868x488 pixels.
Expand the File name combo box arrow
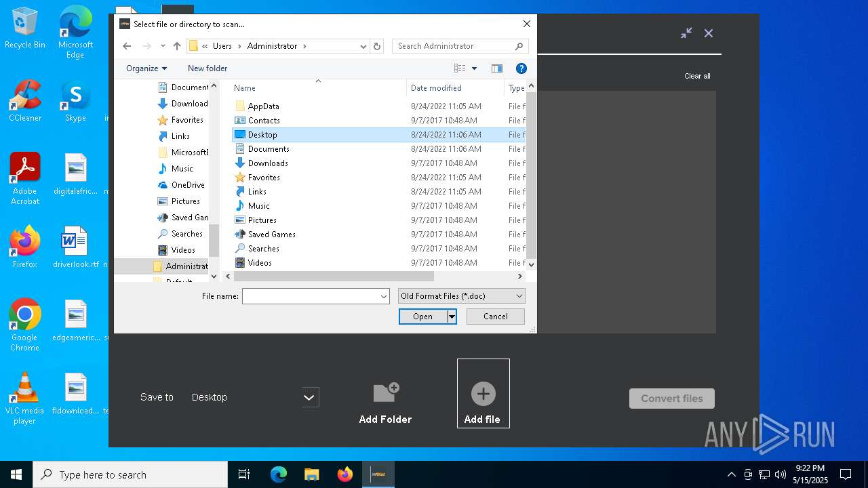click(384, 296)
